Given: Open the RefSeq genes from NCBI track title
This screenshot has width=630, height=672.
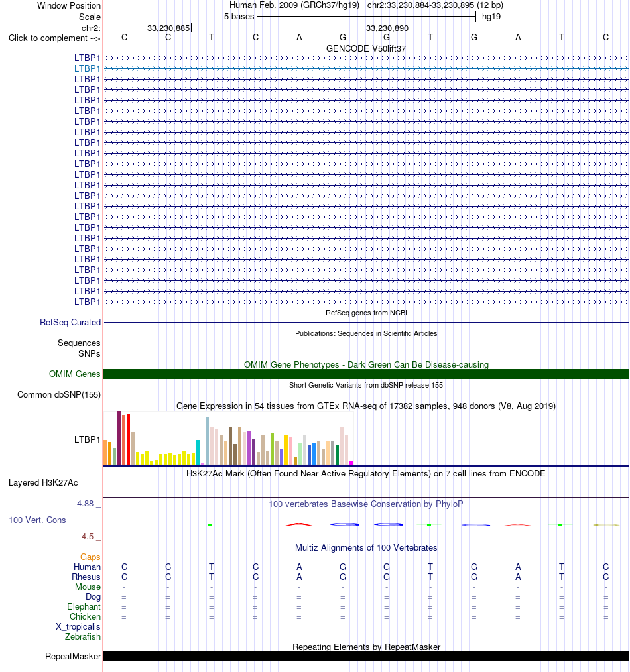Looking at the screenshot, I should (x=366, y=313).
